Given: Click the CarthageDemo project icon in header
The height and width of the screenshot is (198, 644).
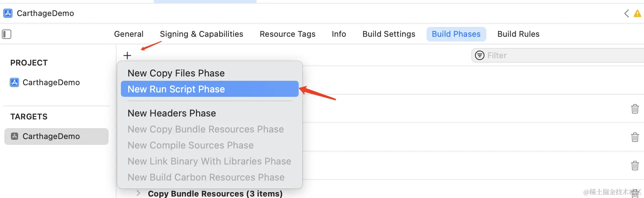Looking at the screenshot, I should 8,13.
